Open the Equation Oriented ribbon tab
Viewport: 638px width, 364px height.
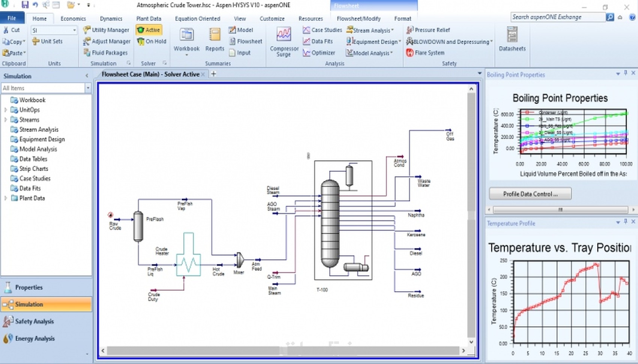pyautogui.click(x=197, y=18)
